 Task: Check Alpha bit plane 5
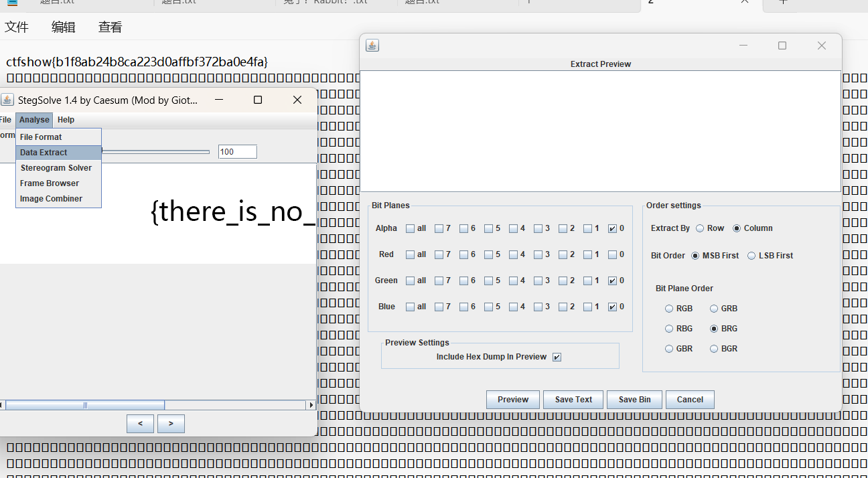tap(489, 229)
